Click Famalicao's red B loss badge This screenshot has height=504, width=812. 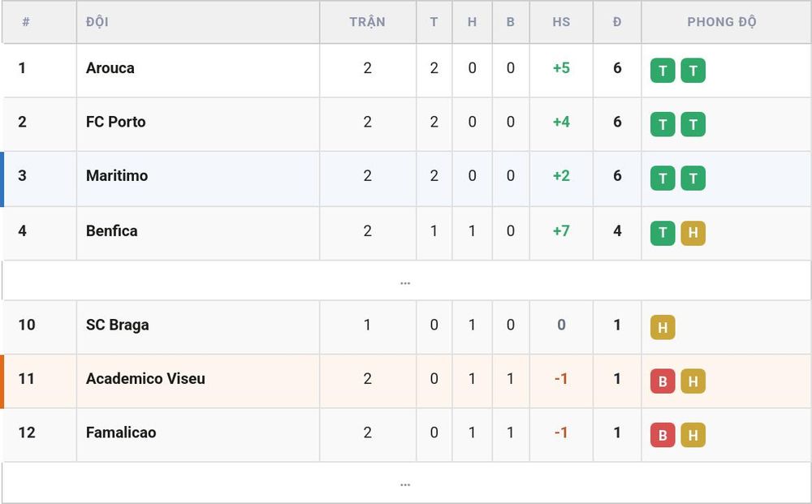point(663,435)
